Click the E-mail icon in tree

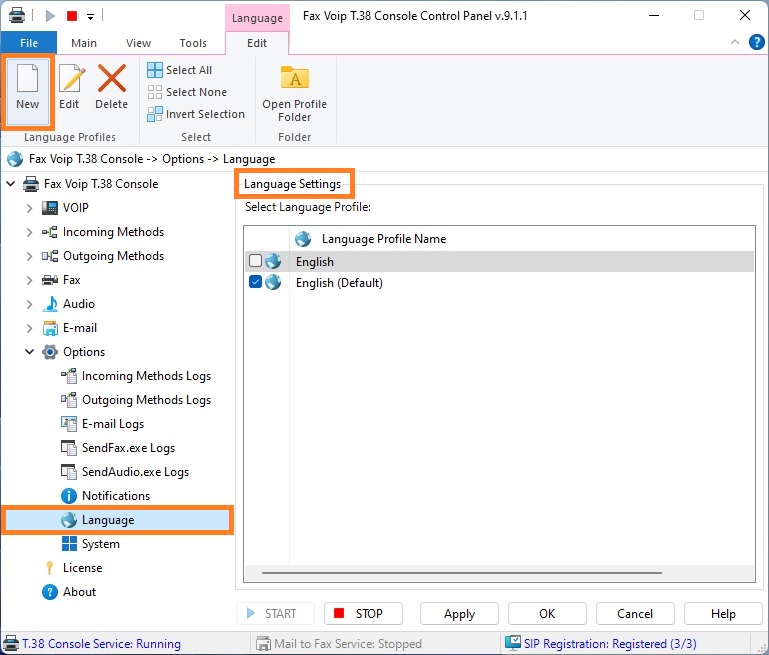[x=50, y=328]
